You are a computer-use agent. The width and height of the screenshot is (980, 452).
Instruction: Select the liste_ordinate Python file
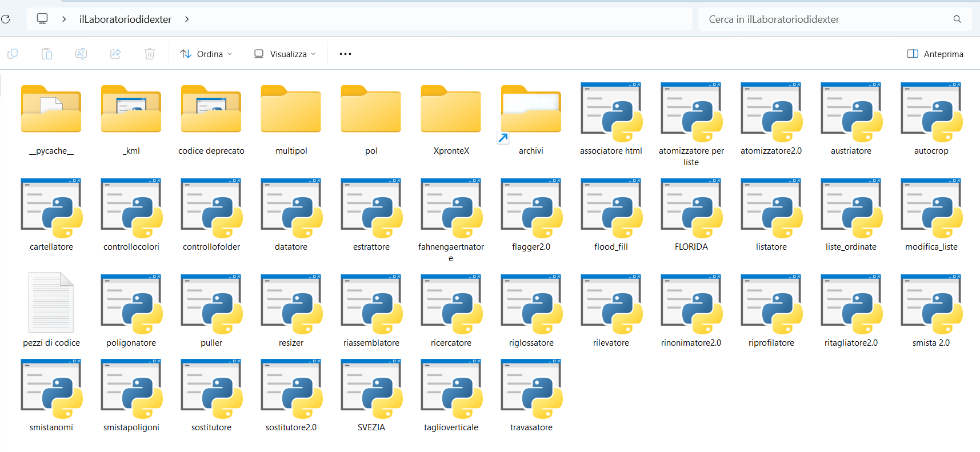[851, 216]
